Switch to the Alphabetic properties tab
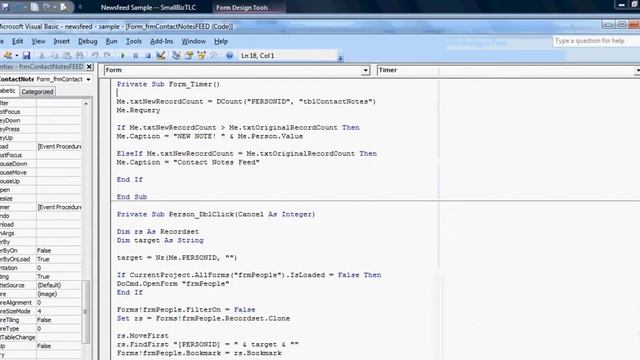 (x=8, y=91)
